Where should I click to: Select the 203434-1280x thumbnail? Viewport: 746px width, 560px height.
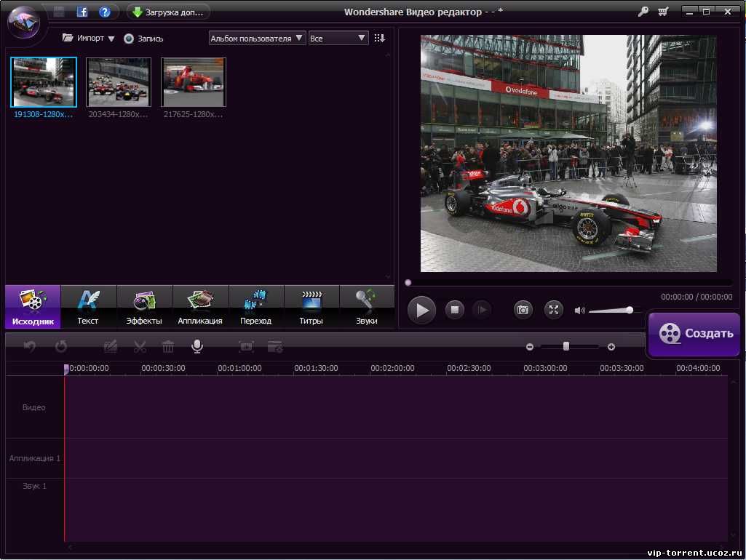(119, 82)
